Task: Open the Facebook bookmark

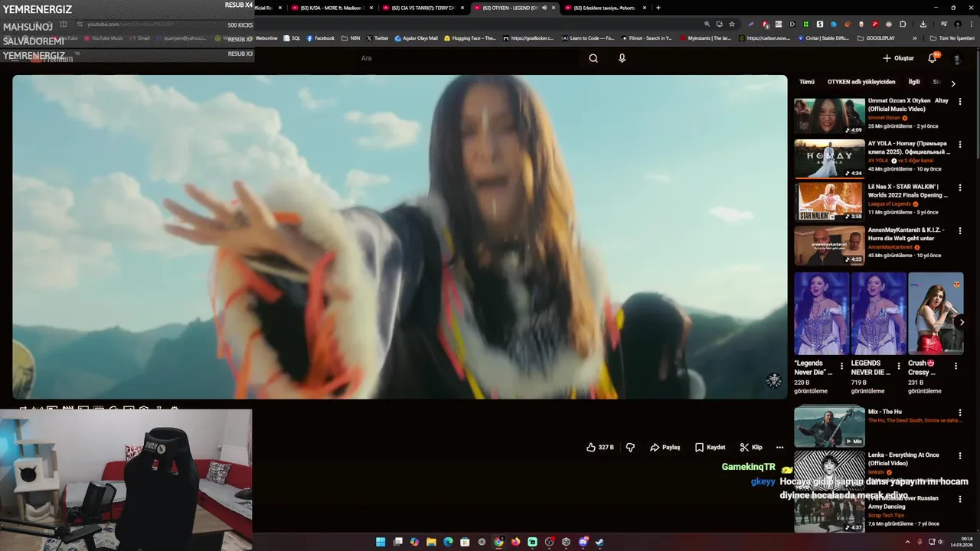Action: click(x=321, y=37)
